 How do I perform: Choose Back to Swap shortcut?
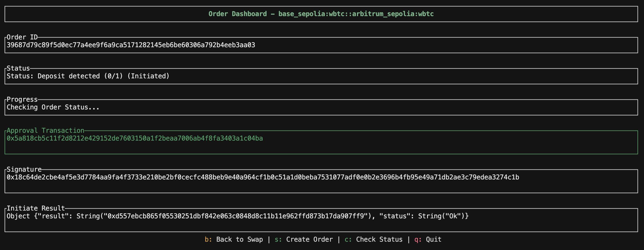tap(234, 239)
